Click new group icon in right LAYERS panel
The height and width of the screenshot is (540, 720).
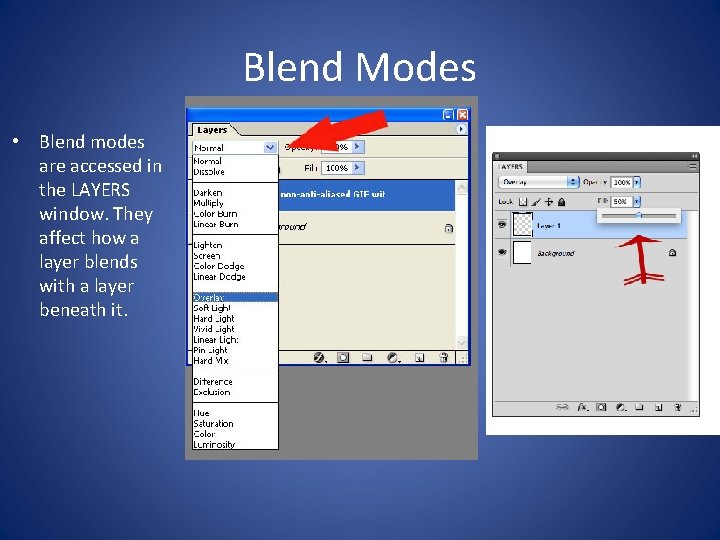(639, 407)
